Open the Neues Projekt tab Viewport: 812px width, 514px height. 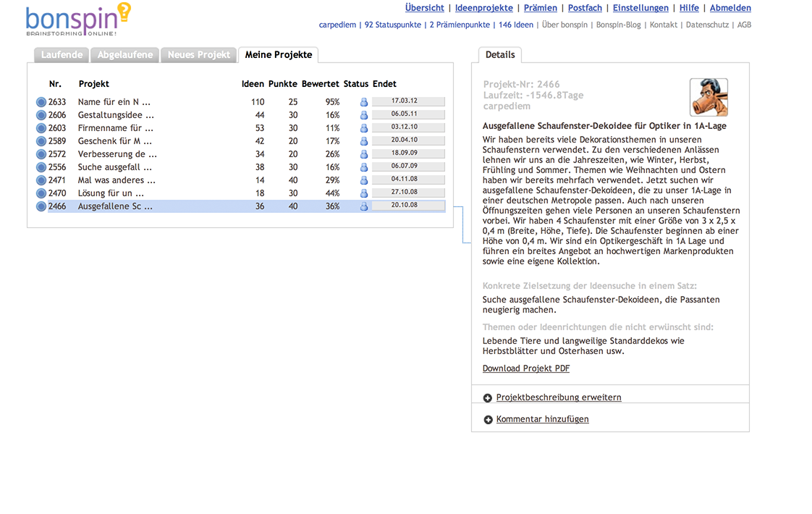[198, 55]
